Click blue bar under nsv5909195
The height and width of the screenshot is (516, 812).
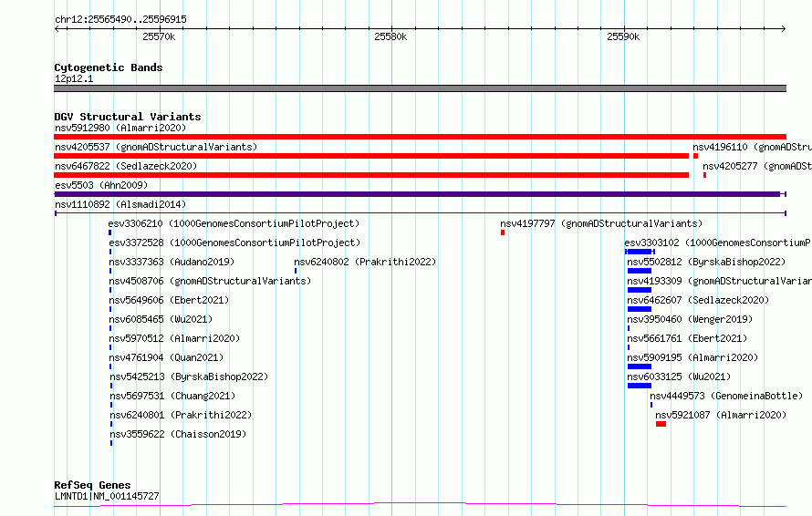(640, 366)
